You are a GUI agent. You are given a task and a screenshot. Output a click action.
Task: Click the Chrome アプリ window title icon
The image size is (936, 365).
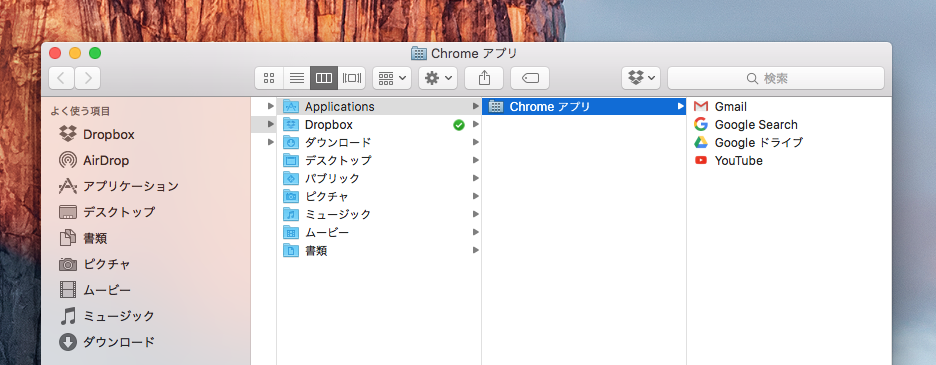coord(419,53)
